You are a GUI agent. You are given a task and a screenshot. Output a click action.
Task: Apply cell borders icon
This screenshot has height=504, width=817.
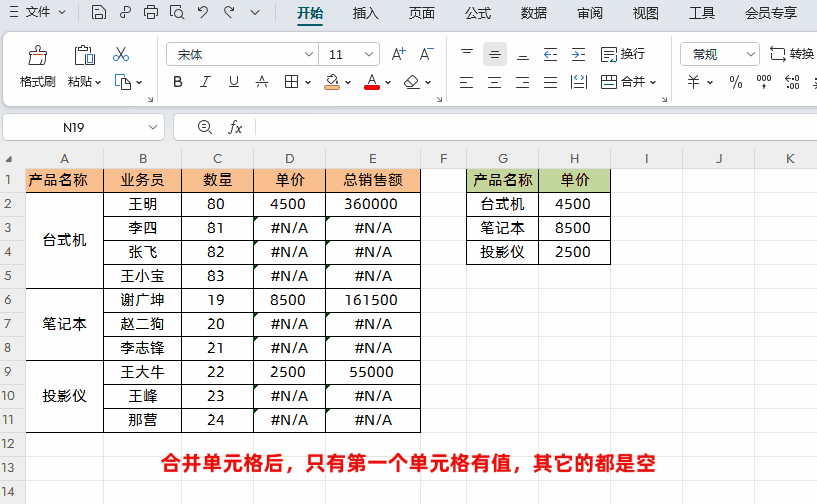(x=292, y=82)
